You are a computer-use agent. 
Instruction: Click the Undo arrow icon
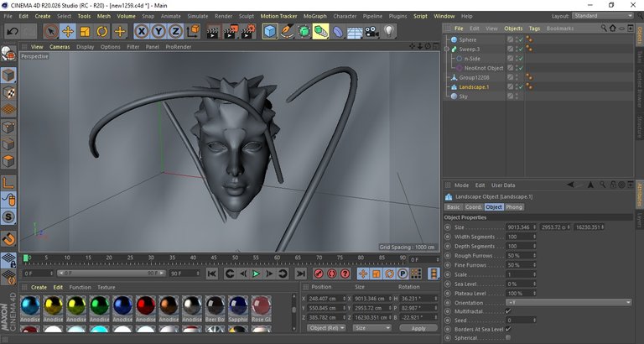pyautogui.click(x=13, y=31)
